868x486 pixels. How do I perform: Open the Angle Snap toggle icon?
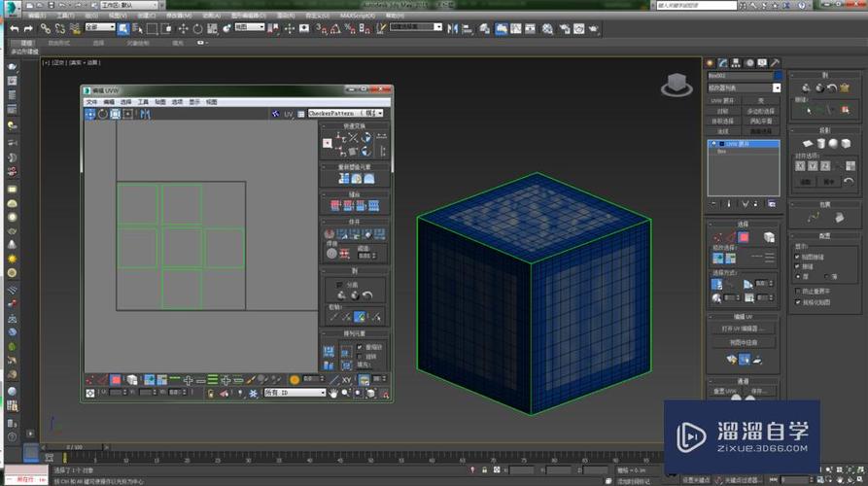pos(335,29)
